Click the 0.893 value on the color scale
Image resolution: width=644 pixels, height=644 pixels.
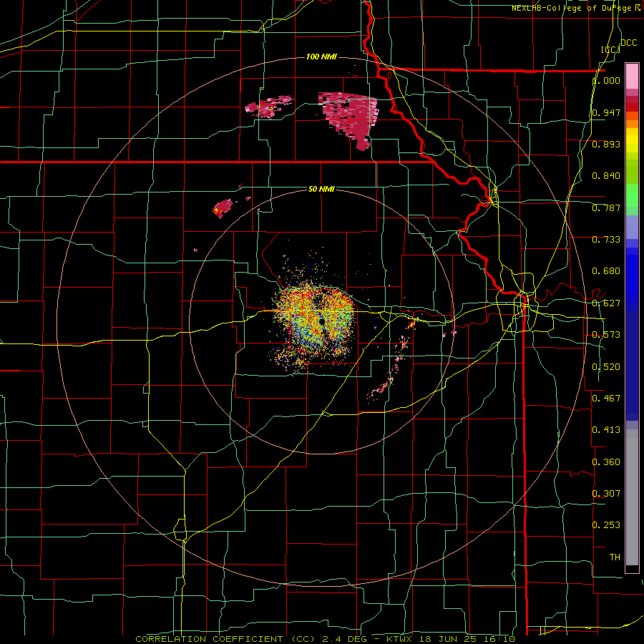click(x=606, y=144)
